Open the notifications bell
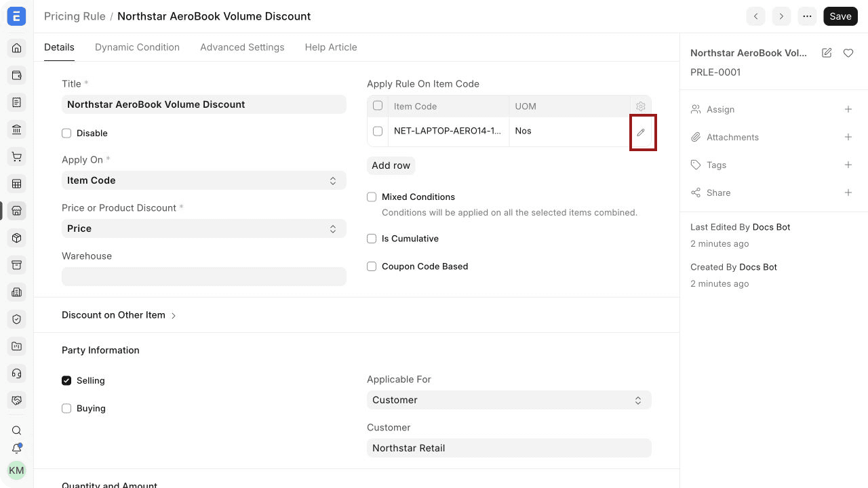This screenshot has width=868, height=488. (17, 449)
